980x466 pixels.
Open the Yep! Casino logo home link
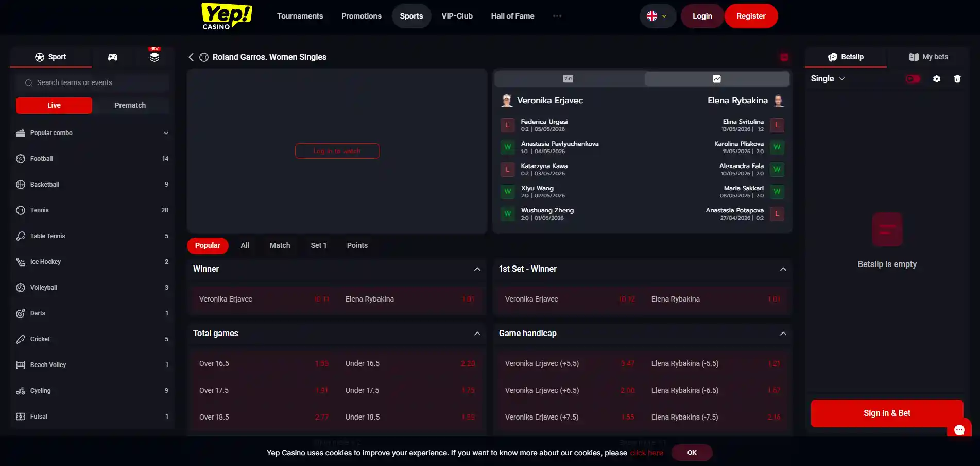[227, 16]
